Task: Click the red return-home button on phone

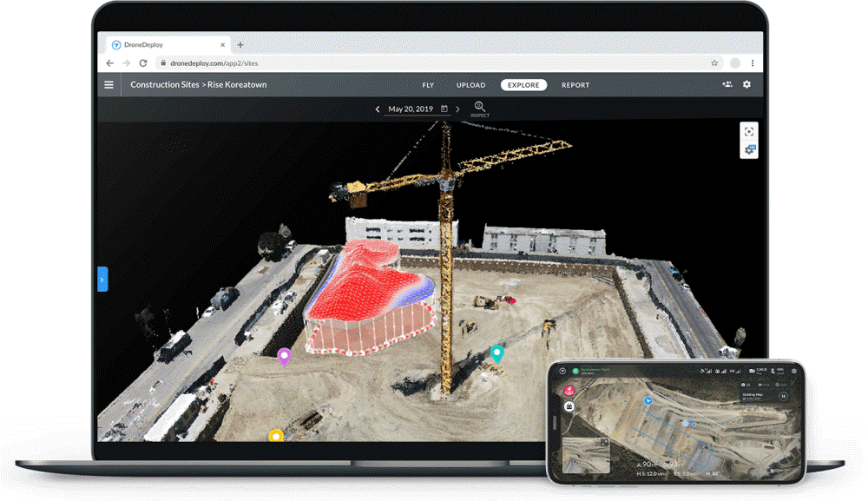Action: coord(570,392)
